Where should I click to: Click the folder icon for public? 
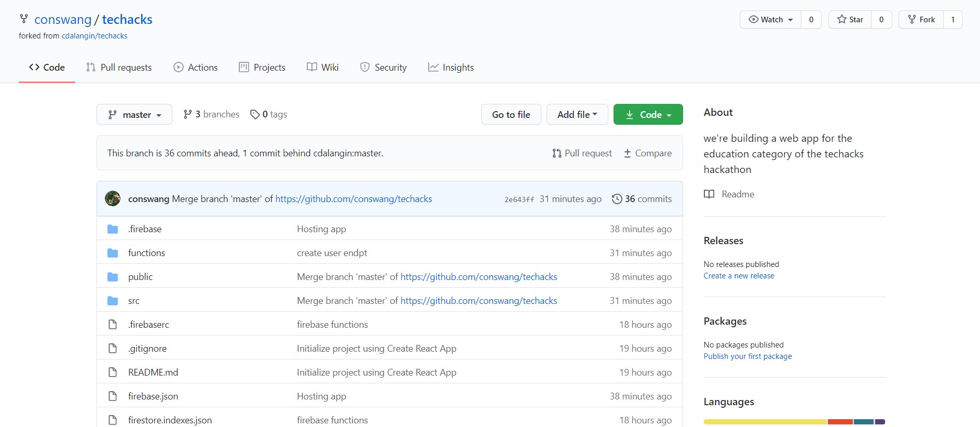click(113, 277)
